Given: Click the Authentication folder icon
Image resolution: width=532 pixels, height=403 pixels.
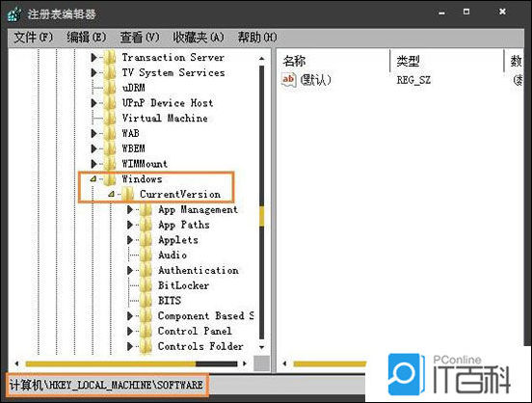Looking at the screenshot, I should click(146, 270).
